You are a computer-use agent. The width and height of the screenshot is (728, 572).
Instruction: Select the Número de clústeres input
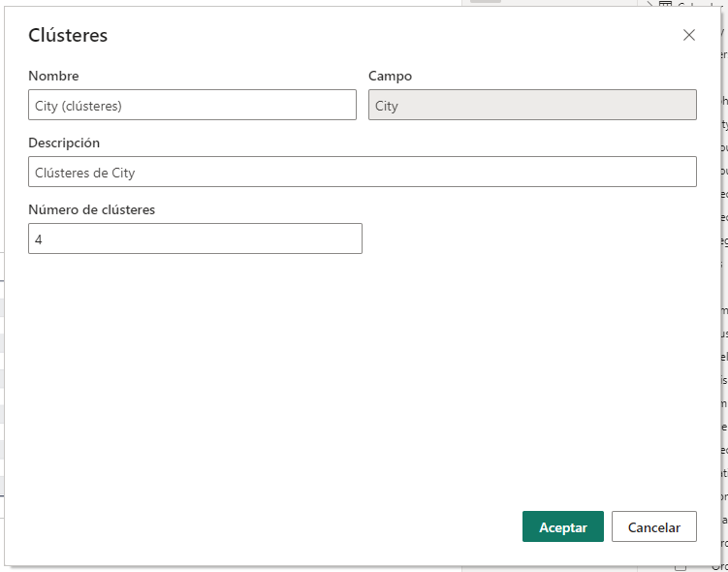click(195, 238)
